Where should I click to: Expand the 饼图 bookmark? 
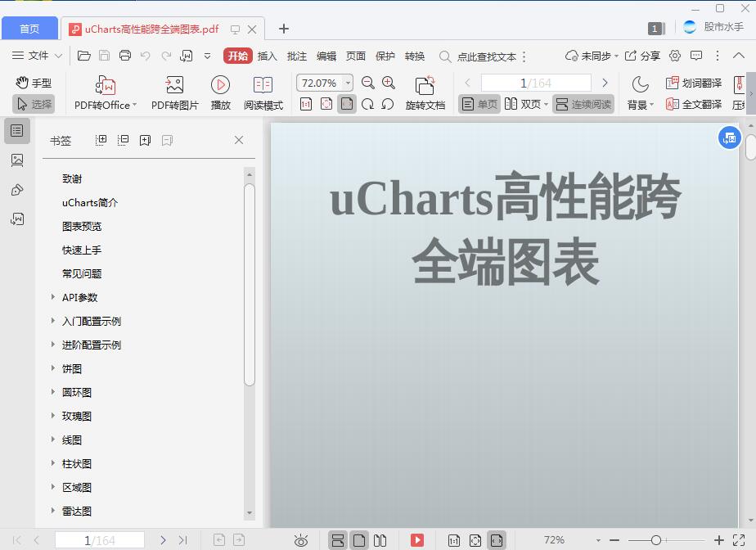pyautogui.click(x=52, y=368)
